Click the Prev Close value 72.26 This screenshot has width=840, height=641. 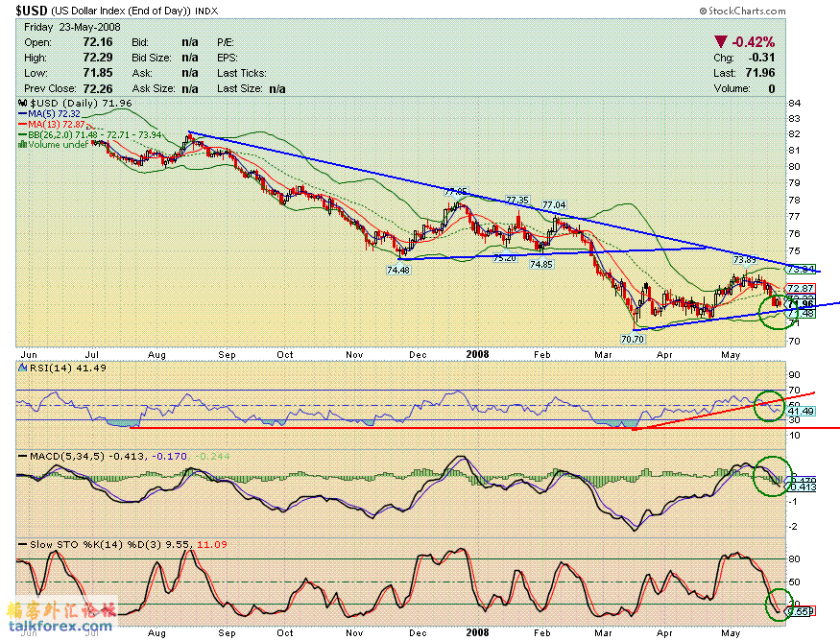pyautogui.click(x=98, y=88)
